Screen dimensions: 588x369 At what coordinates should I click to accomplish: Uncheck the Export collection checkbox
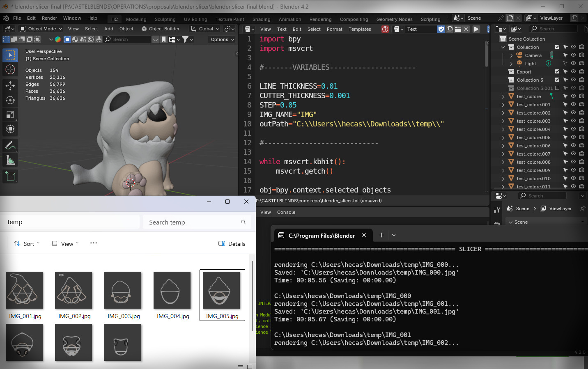pos(557,72)
